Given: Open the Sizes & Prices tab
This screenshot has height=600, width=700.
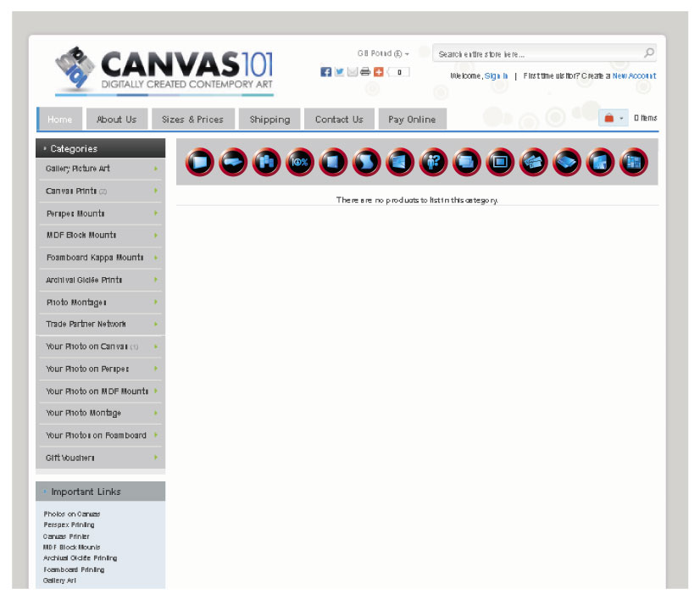Looking at the screenshot, I should [x=192, y=119].
